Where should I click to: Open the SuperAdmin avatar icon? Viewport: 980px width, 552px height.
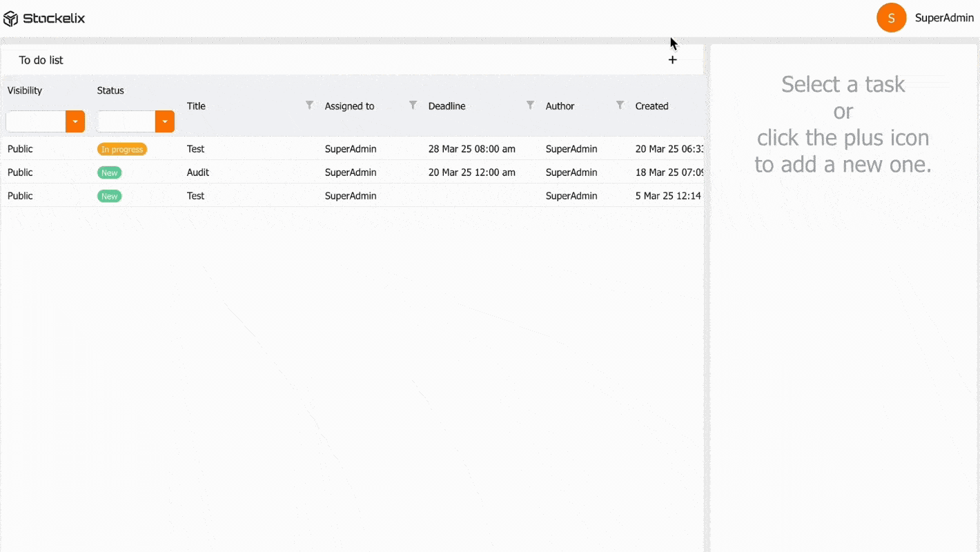point(891,18)
